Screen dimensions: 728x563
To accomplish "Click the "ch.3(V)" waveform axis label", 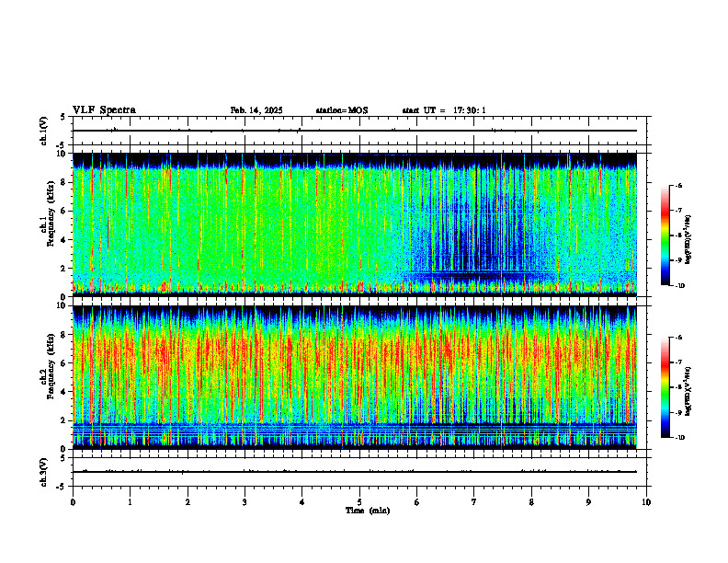I will point(43,472).
